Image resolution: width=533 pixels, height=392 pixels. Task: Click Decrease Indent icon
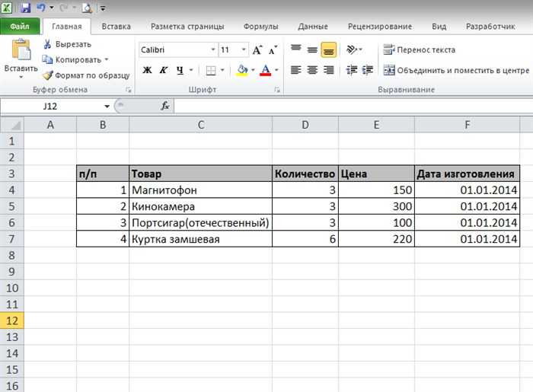pos(352,70)
